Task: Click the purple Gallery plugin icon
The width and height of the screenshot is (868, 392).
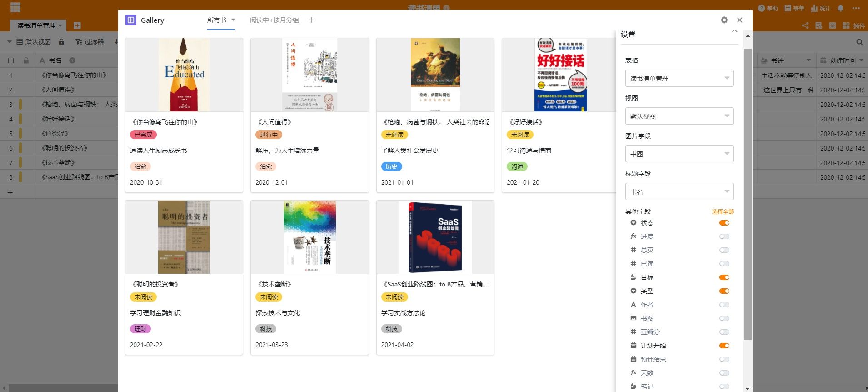Action: (131, 20)
